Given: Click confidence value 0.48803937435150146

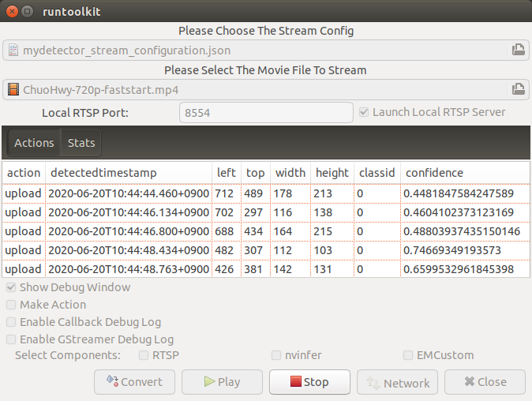Looking at the screenshot, I should click(462, 231).
